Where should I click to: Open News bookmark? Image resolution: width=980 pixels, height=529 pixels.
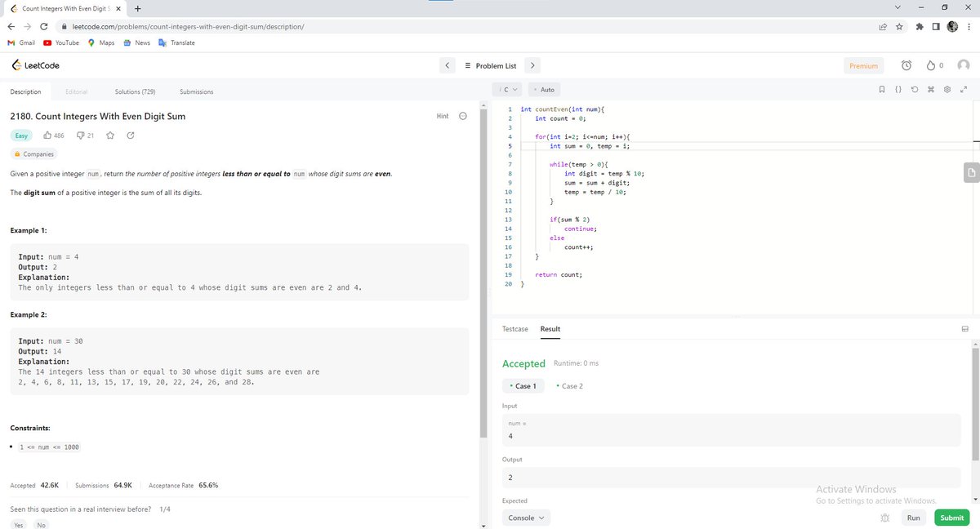coord(136,42)
